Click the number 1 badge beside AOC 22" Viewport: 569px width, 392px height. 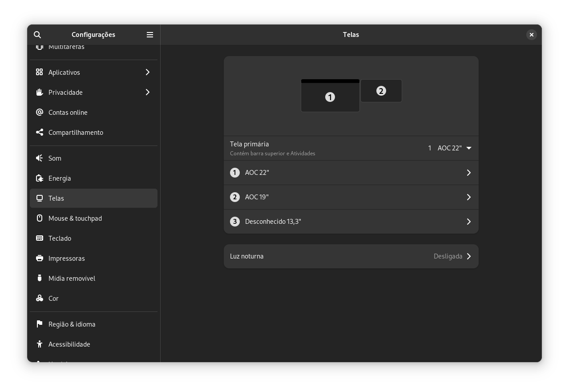(235, 173)
